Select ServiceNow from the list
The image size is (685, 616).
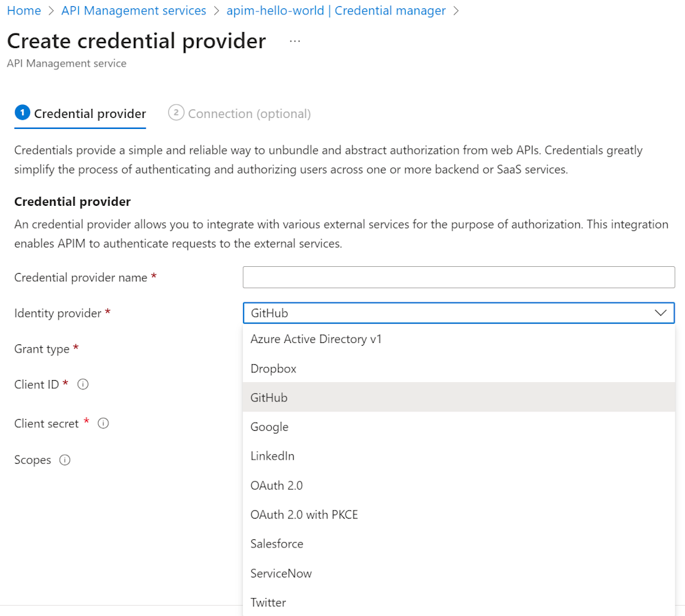coord(458,573)
